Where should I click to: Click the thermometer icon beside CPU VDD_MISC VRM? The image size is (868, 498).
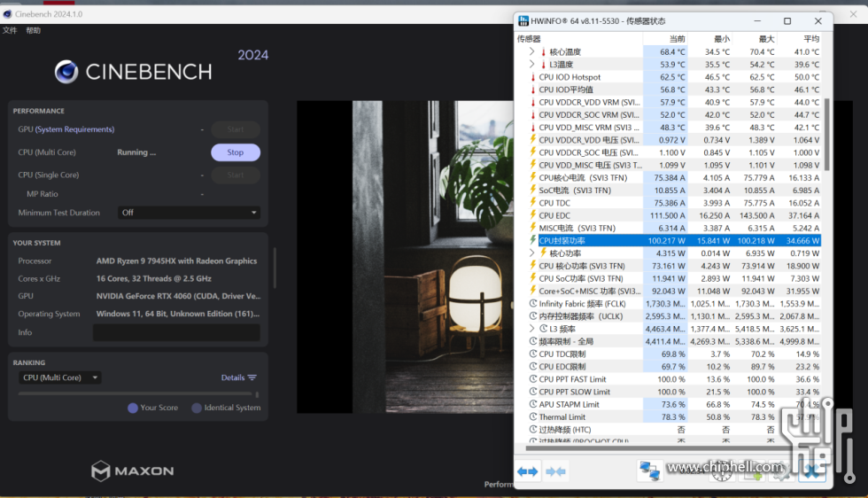pos(533,128)
